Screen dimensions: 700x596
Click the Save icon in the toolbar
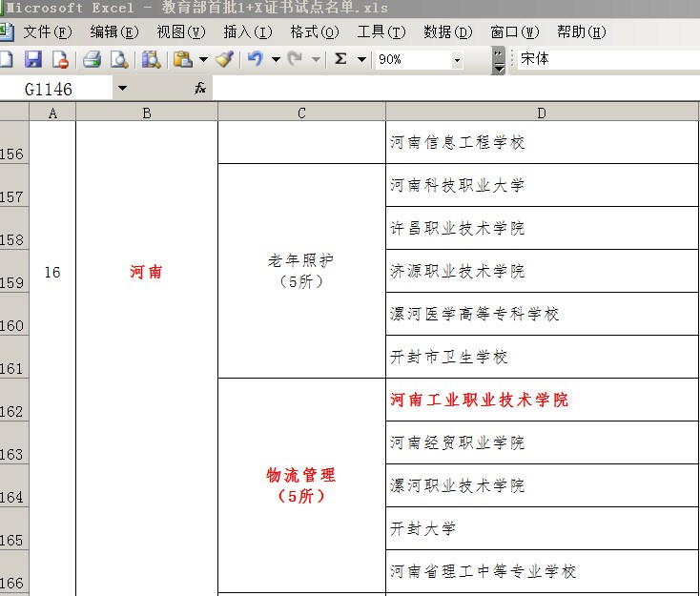(x=33, y=59)
